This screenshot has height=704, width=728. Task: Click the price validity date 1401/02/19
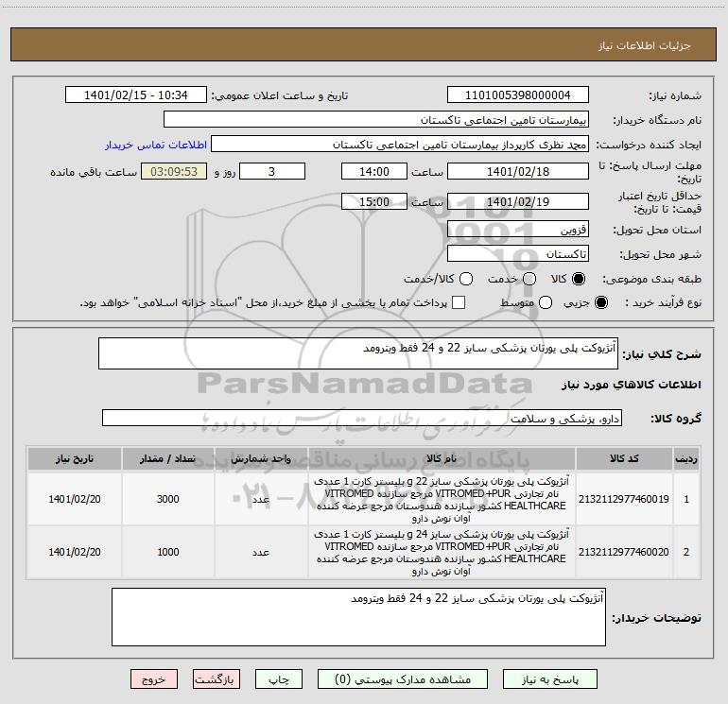pyautogui.click(x=518, y=201)
